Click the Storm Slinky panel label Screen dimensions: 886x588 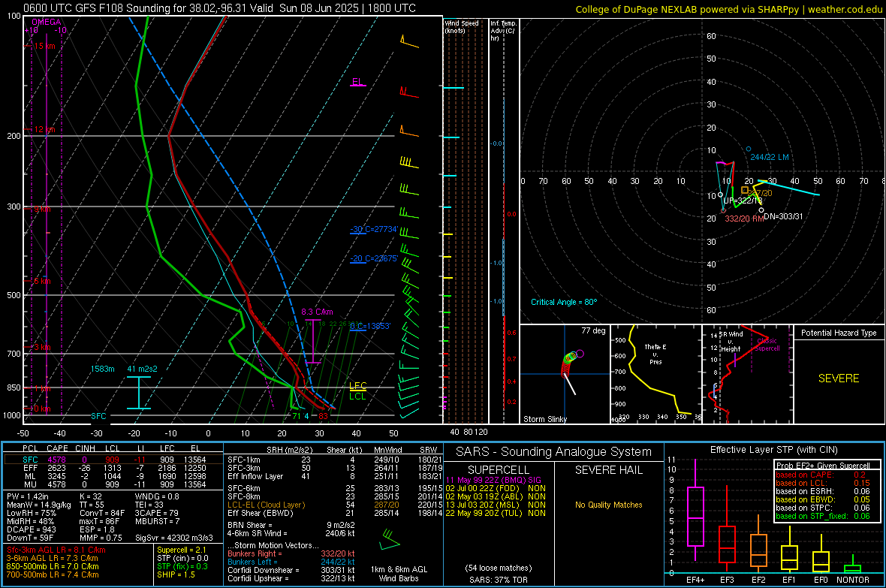pyautogui.click(x=544, y=419)
